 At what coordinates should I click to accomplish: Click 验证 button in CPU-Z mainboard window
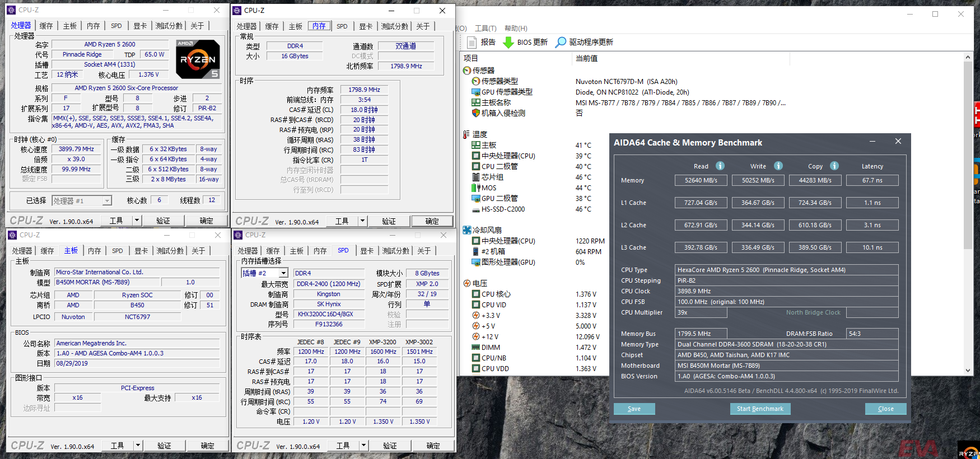tap(164, 446)
